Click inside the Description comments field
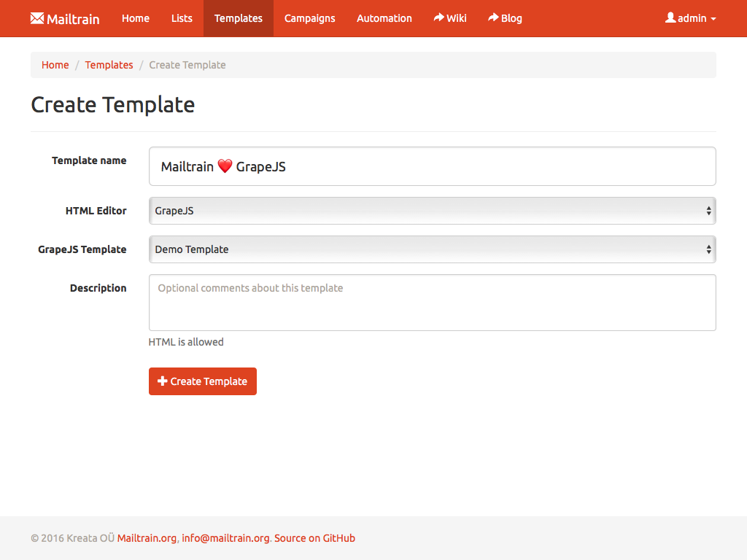 [432, 302]
